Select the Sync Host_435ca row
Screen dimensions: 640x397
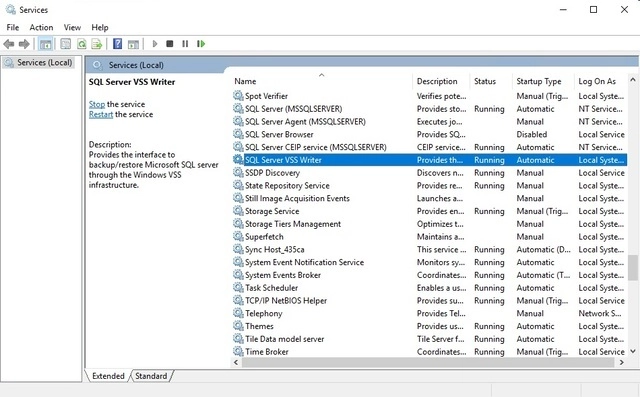click(429, 249)
